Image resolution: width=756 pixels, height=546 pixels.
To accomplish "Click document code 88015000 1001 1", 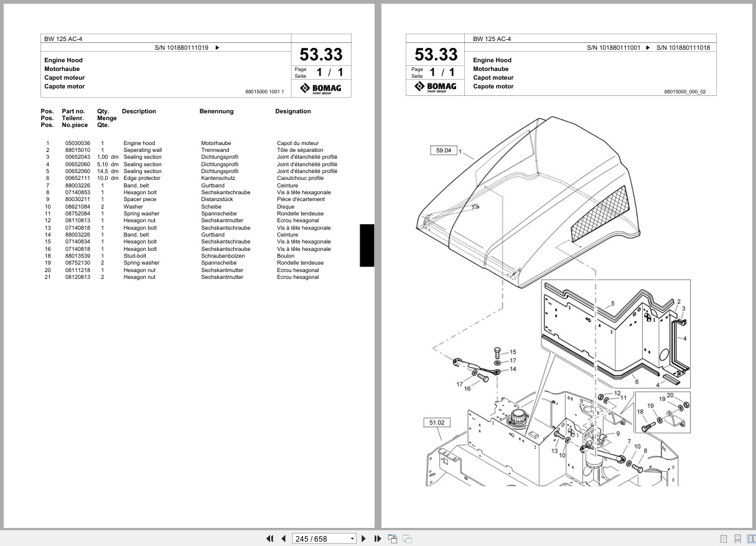I will click(264, 92).
